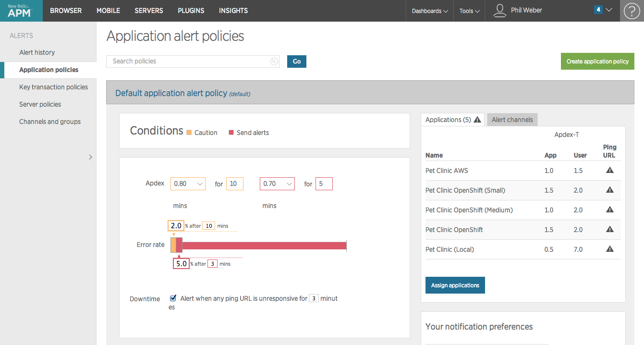Click the Phil Weber user name

(526, 10)
